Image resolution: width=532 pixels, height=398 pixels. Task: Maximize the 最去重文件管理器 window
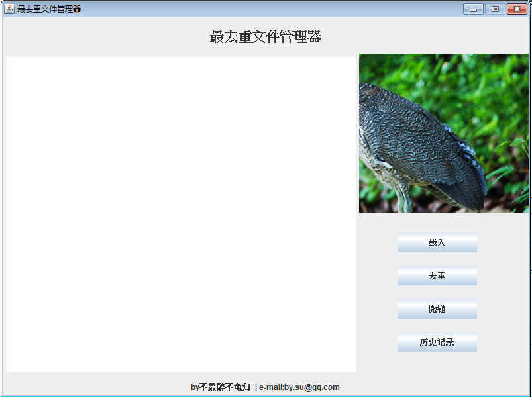[x=495, y=9]
